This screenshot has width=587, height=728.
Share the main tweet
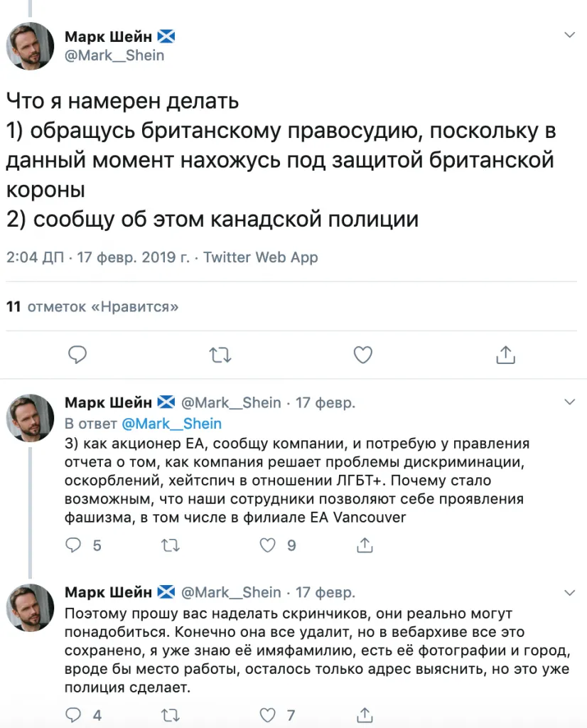505,354
